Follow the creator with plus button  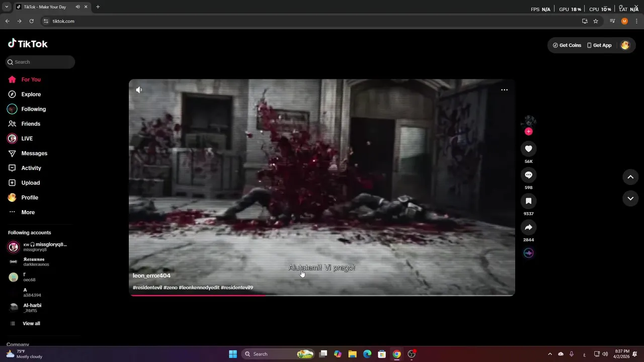(528, 132)
